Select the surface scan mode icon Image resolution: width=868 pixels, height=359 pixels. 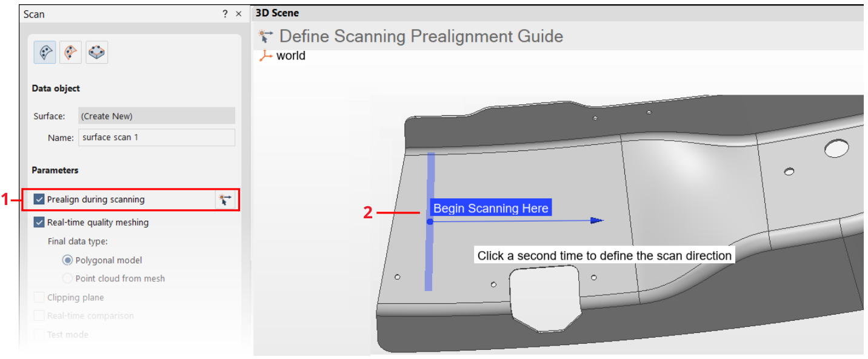point(44,53)
